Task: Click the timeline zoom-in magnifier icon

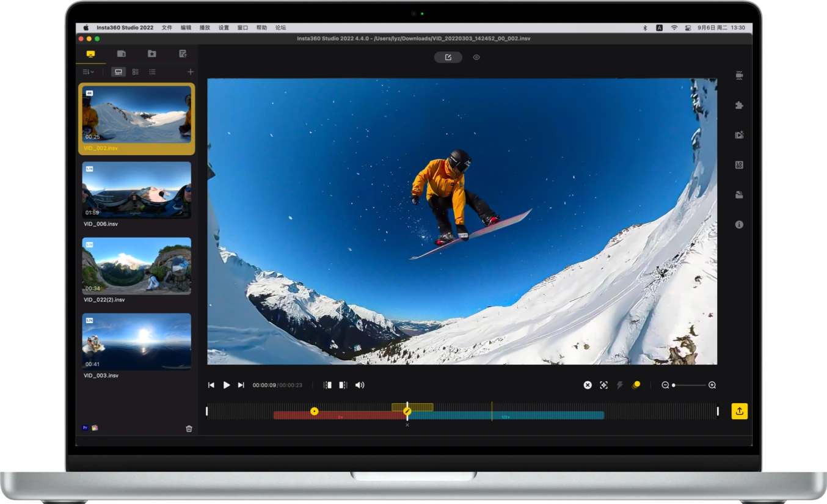Action: [712, 385]
